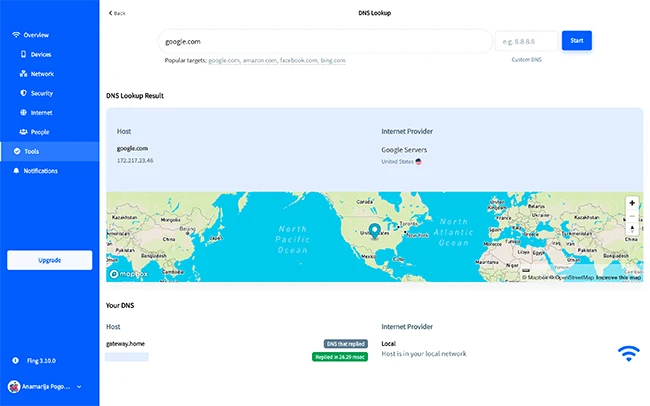Zoom in on the map
The height and width of the screenshot is (406, 650).
point(632,203)
